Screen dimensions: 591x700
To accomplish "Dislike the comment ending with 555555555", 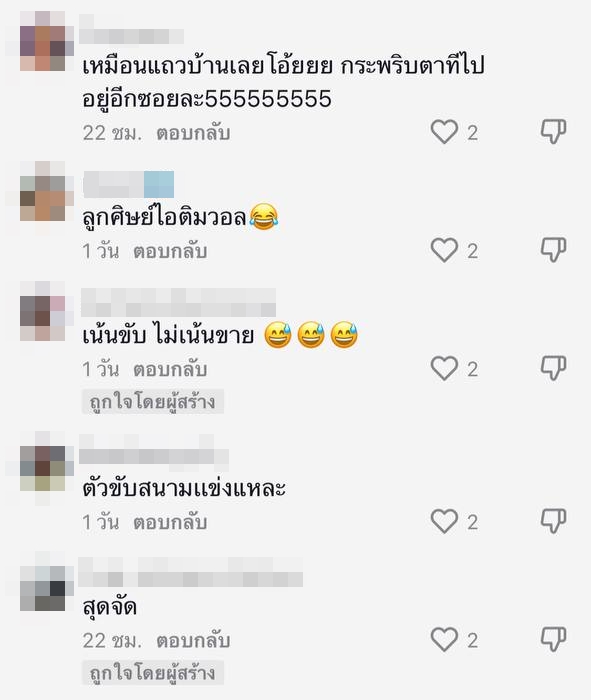I will (554, 132).
